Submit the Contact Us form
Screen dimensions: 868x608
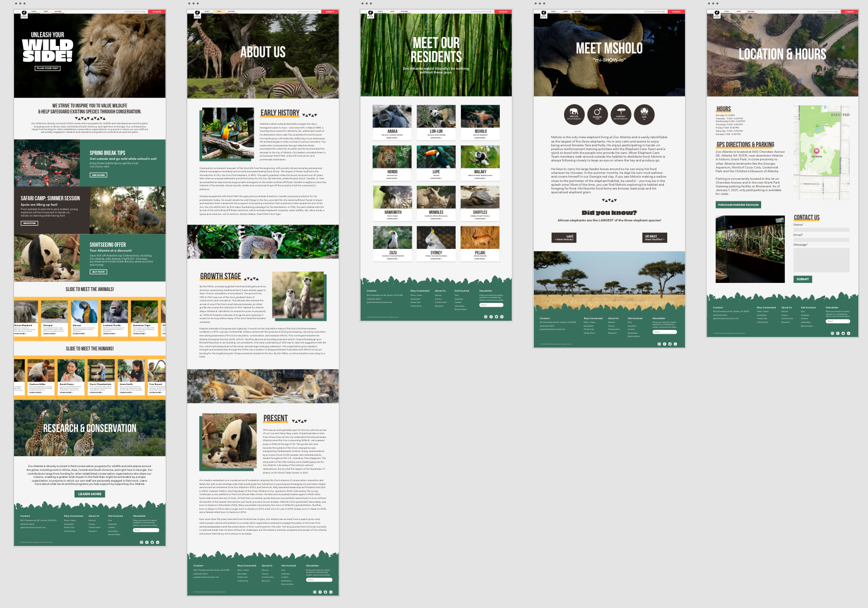[x=803, y=279]
